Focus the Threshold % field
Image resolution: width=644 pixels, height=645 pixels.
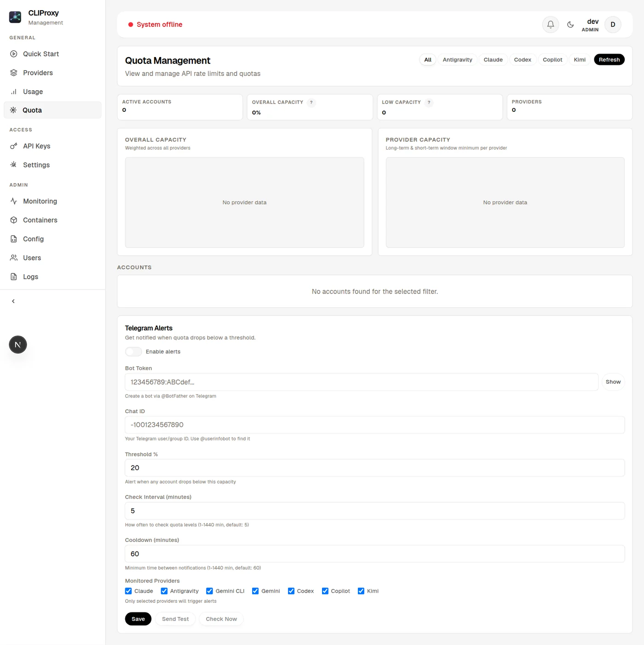pyautogui.click(x=375, y=468)
